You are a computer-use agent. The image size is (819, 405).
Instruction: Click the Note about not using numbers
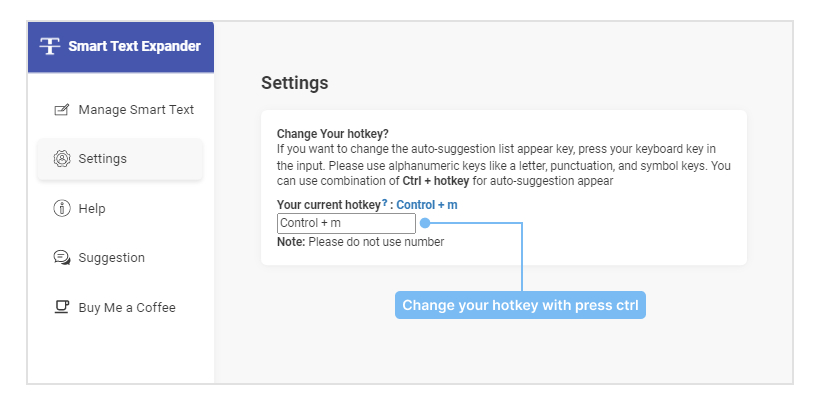pyautogui.click(x=360, y=242)
